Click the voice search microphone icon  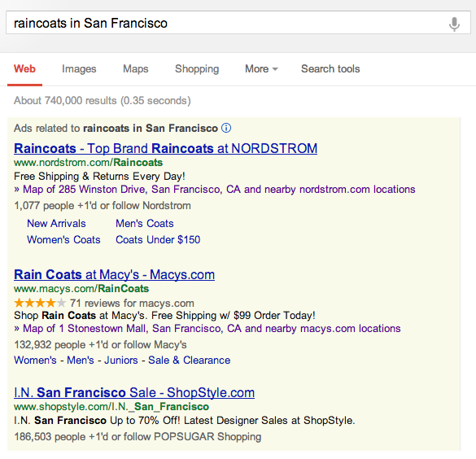pyautogui.click(x=454, y=24)
